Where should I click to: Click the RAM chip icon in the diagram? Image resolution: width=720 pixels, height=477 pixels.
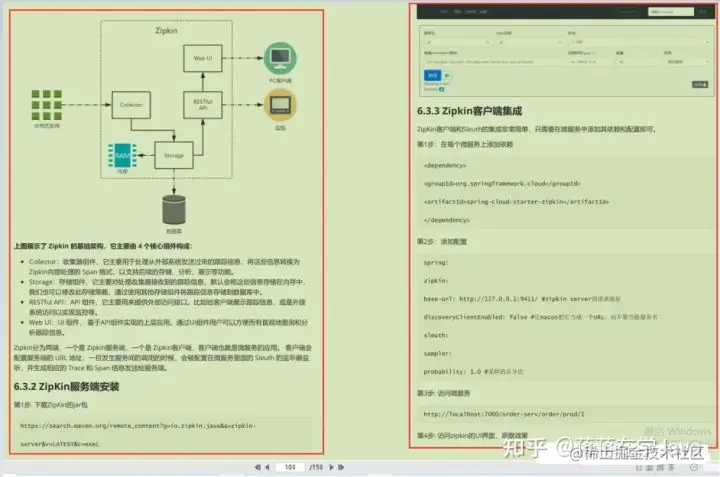point(122,156)
